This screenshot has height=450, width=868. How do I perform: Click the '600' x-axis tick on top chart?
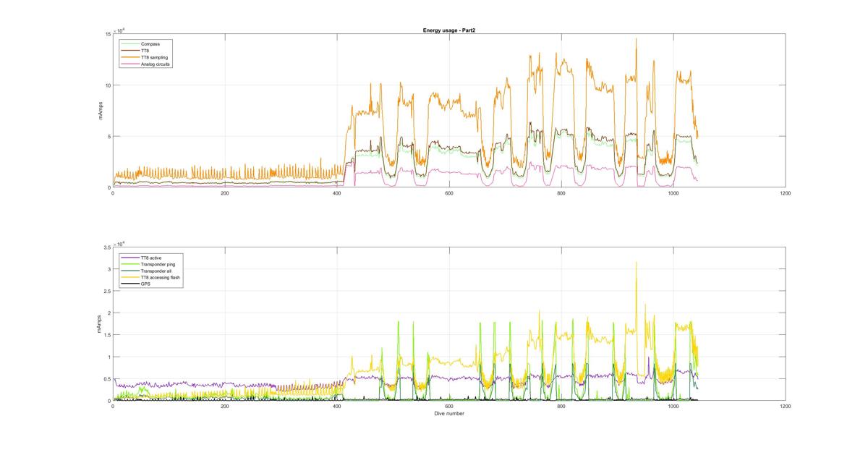pos(449,193)
